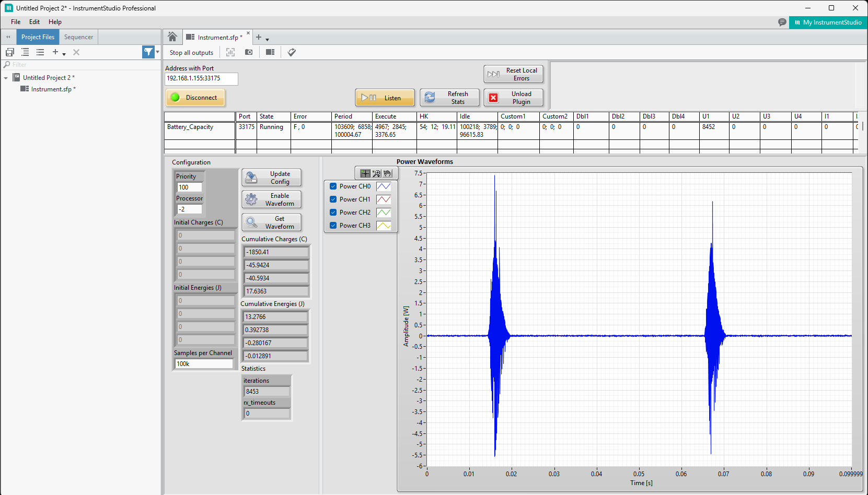Image resolution: width=868 pixels, height=495 pixels.
Task: Stop all outputs
Action: 191,53
